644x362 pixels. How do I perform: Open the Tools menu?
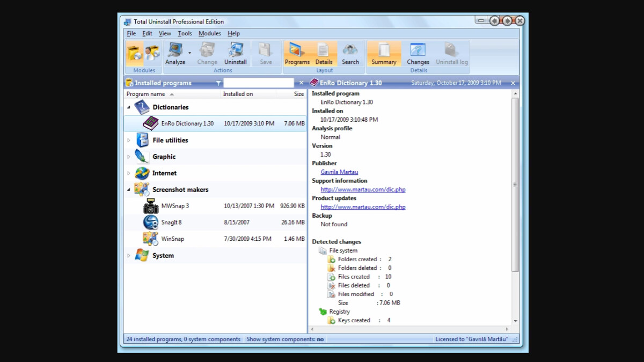pyautogui.click(x=185, y=33)
